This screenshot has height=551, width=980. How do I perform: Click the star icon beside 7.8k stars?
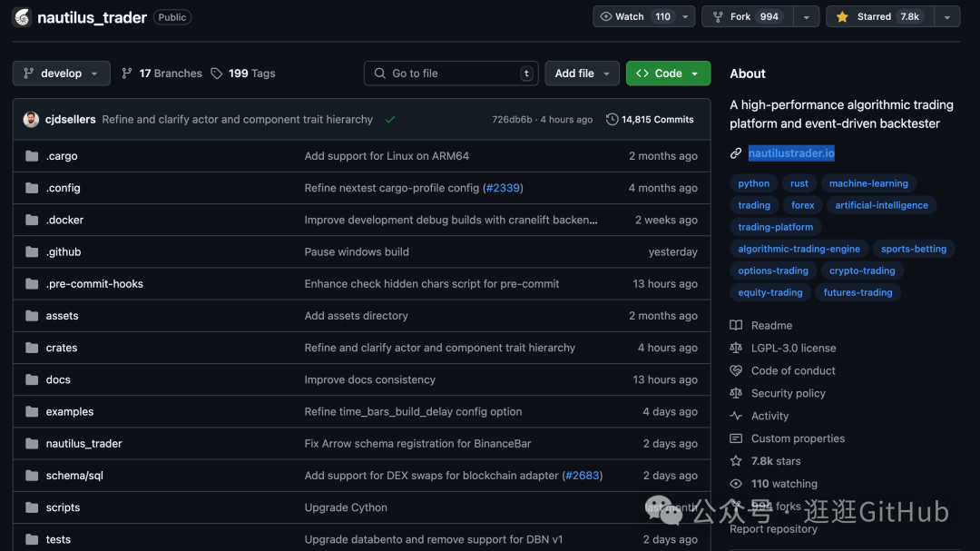click(x=736, y=460)
